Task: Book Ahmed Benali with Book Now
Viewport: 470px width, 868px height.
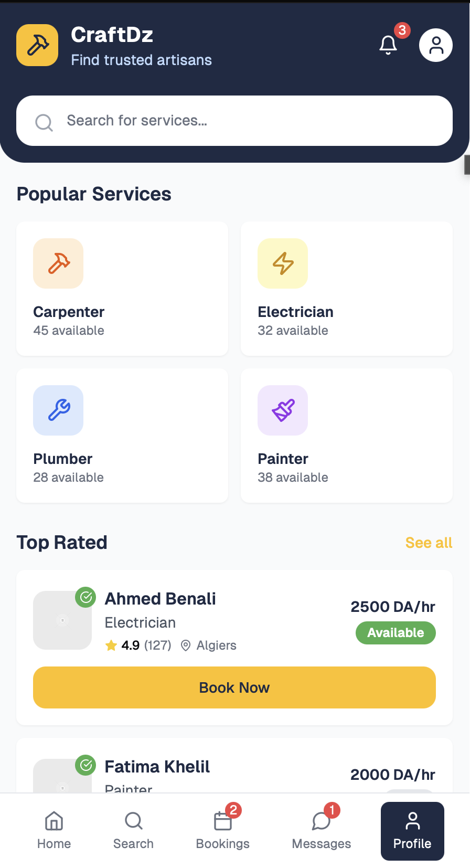Action: pyautogui.click(x=234, y=687)
